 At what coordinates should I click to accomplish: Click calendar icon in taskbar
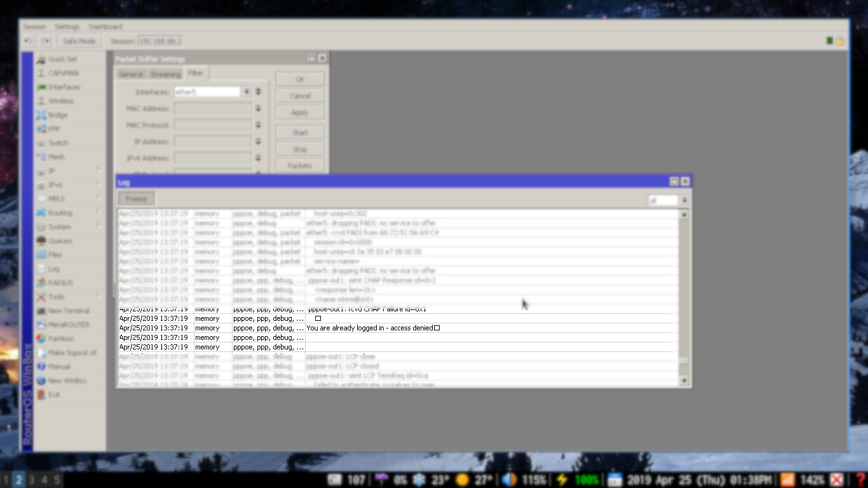[614, 480]
